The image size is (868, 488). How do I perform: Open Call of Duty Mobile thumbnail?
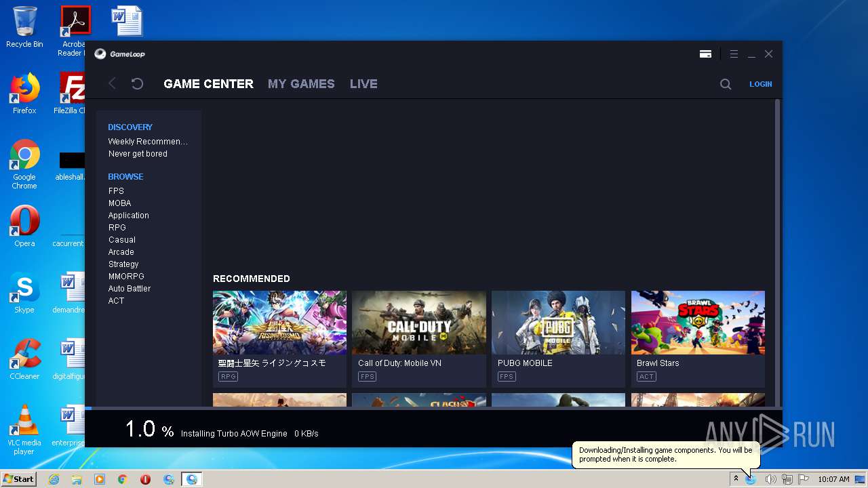(419, 323)
